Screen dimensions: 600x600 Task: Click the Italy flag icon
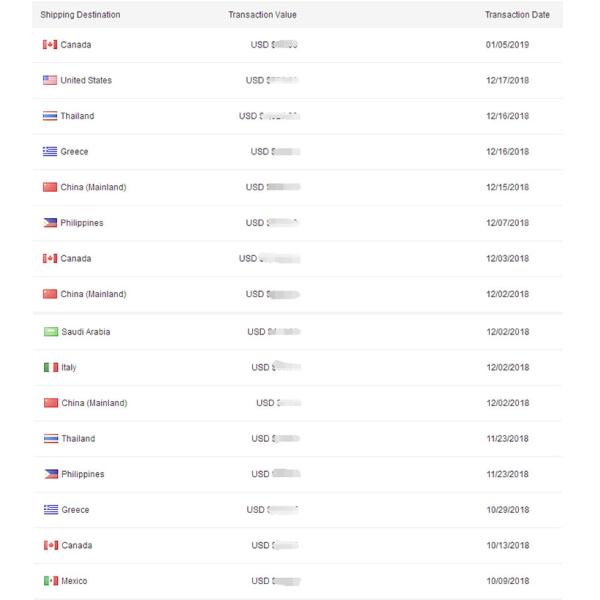50,368
